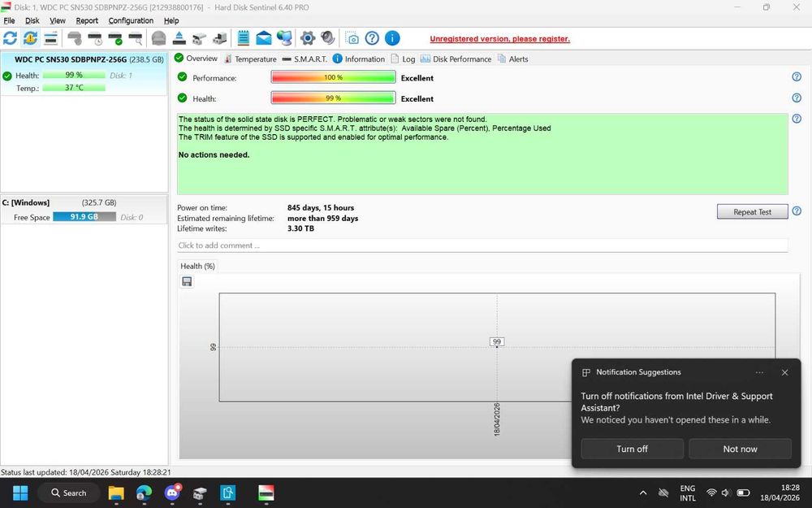The width and height of the screenshot is (812, 508).
Task: Open the disk list view toolbar icon
Action: click(x=50, y=38)
